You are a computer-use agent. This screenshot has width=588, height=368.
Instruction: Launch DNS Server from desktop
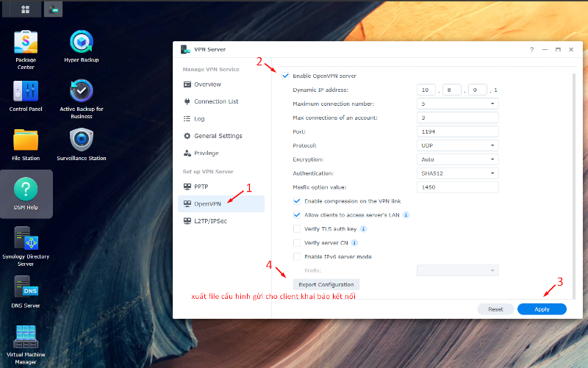point(26,287)
